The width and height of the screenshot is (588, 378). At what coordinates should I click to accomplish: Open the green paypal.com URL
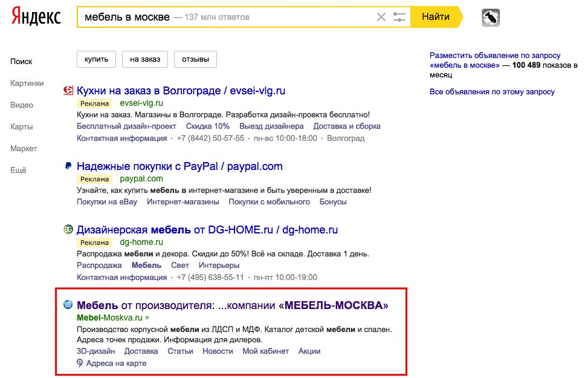[141, 178]
